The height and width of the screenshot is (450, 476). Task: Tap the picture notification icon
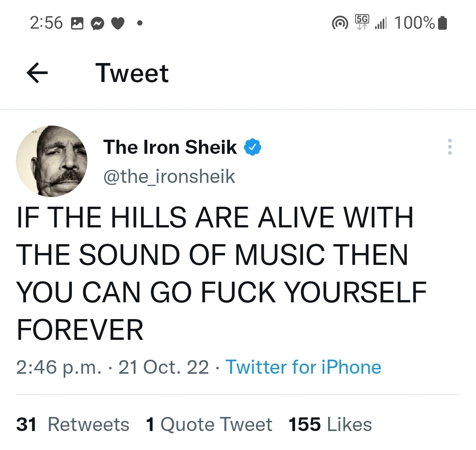(x=77, y=23)
